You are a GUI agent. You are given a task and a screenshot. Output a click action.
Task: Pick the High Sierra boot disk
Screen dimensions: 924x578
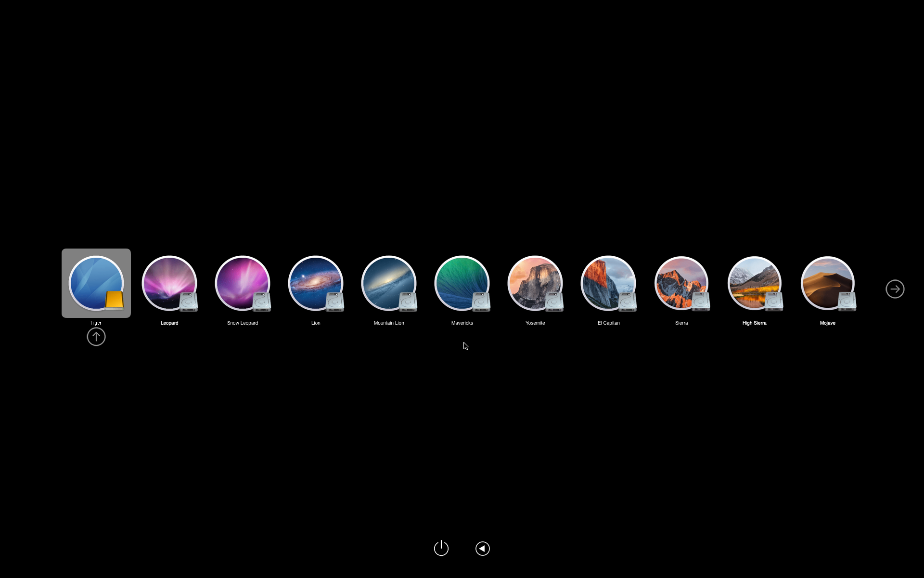click(755, 283)
